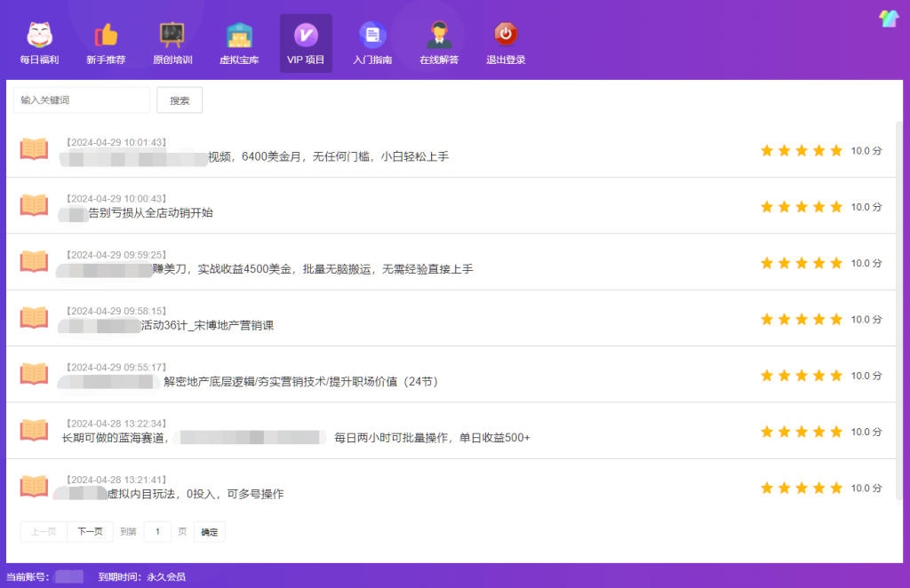Click book icon of 实战收益4500美金 entry
910x588 pixels.
35,261
